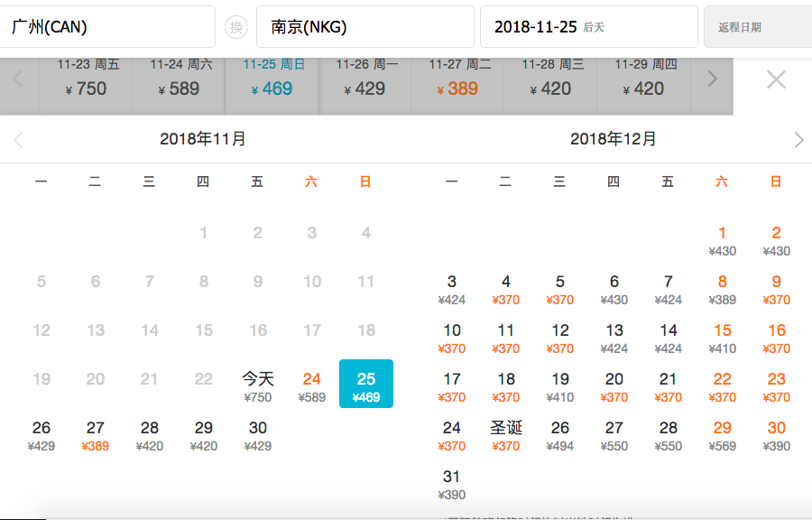The image size is (812, 520).
Task: Advance calendar to next month
Action: coord(798,139)
